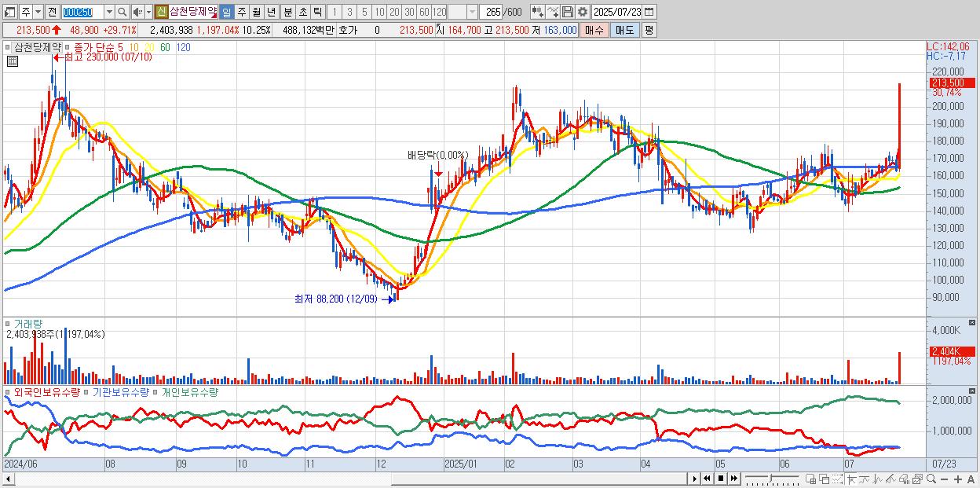Select the 월 monthly period button
The image size is (980, 488).
pyautogui.click(x=256, y=12)
